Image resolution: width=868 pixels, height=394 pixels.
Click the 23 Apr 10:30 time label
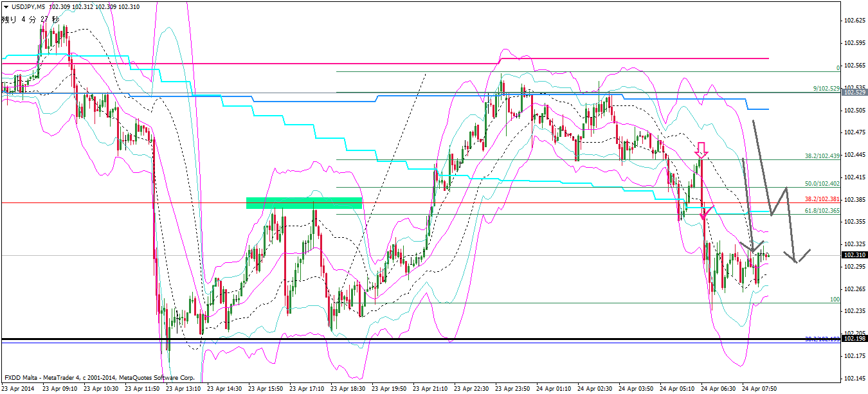(101, 389)
